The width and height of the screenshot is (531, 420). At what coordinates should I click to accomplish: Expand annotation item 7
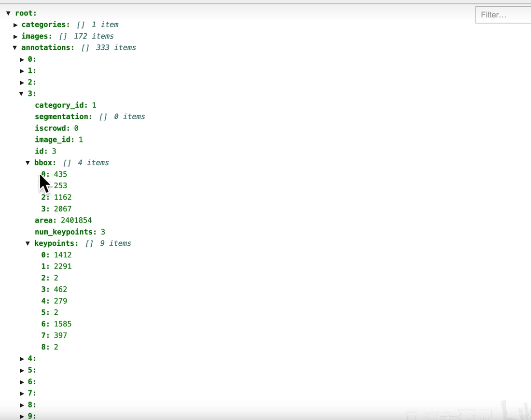22,393
